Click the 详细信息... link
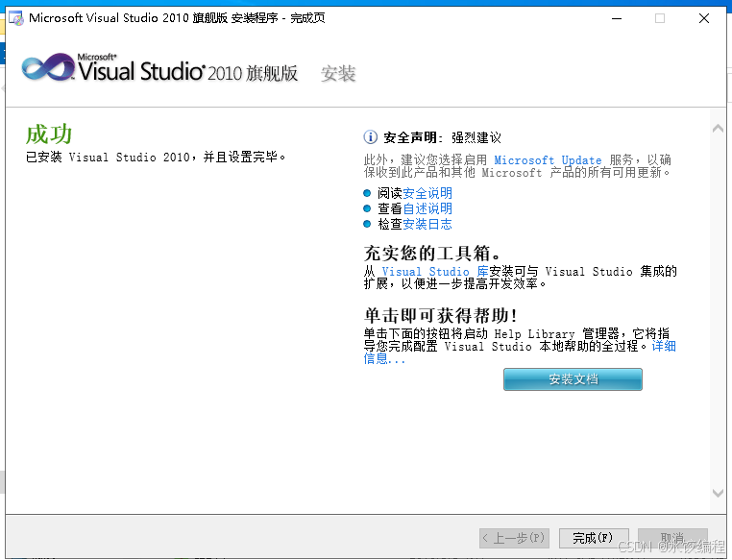 point(664,346)
